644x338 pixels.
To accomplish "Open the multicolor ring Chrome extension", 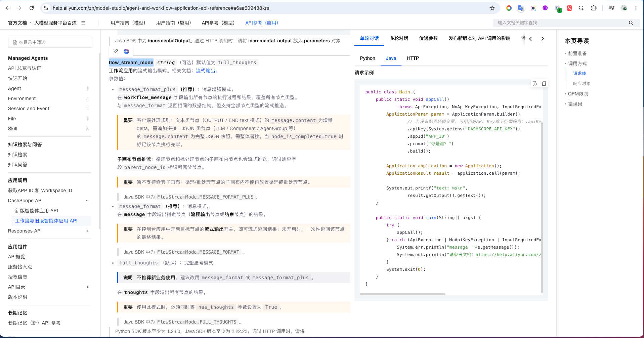I will [509, 8].
